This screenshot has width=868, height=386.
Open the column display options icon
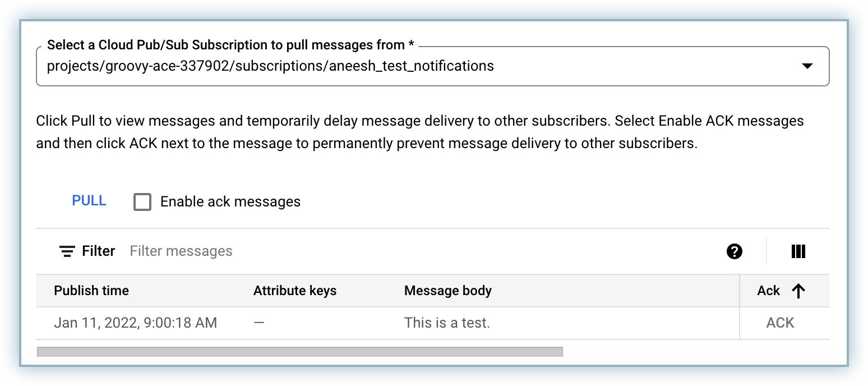coord(798,251)
